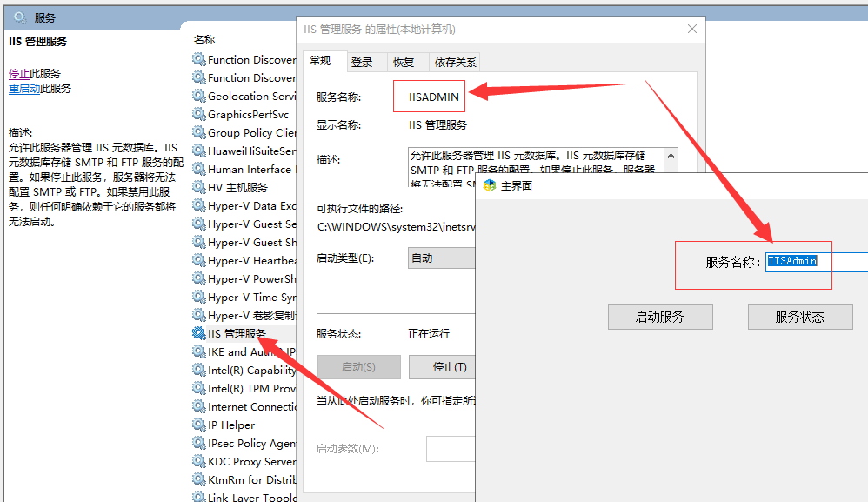Click gear icon next to IKE and AuthIP

pyautogui.click(x=198, y=351)
